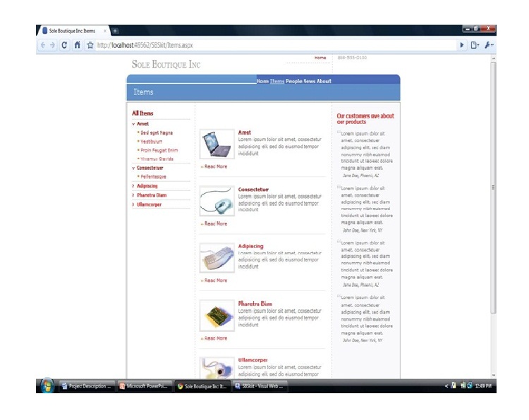Open About in the navigation bar
529x420 pixels.
(324, 81)
